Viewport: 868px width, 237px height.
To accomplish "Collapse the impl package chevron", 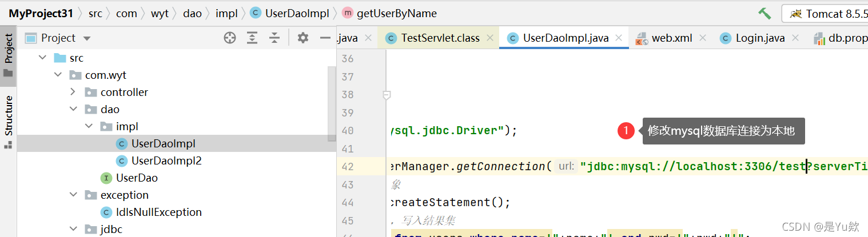I will click(x=89, y=126).
